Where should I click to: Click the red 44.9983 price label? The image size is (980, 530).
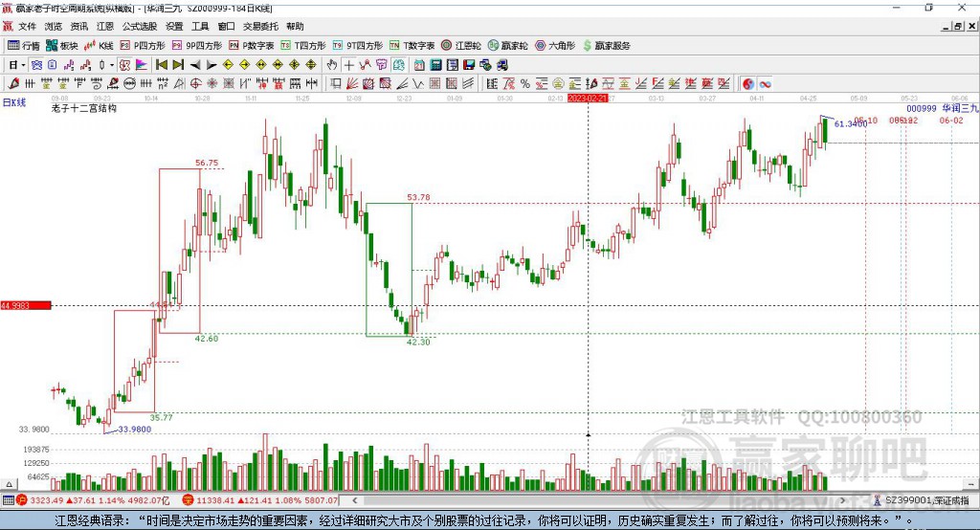coord(26,305)
